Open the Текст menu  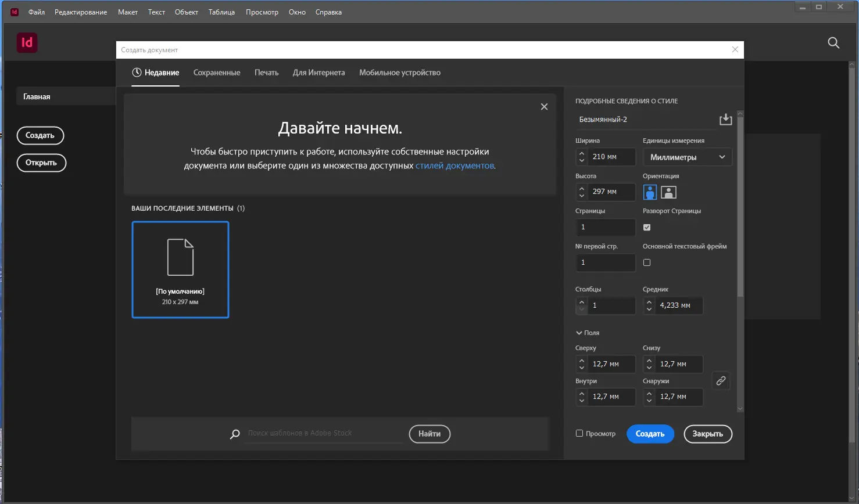tap(156, 12)
